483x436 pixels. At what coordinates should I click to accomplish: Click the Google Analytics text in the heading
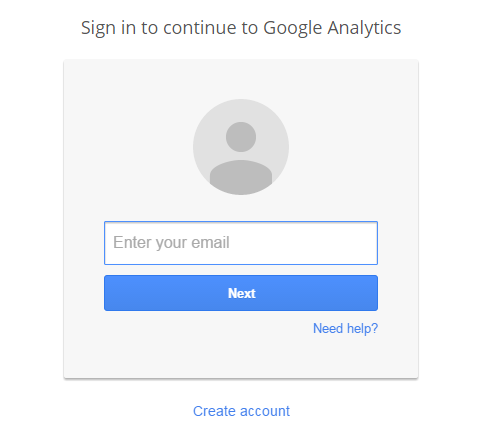tap(332, 28)
